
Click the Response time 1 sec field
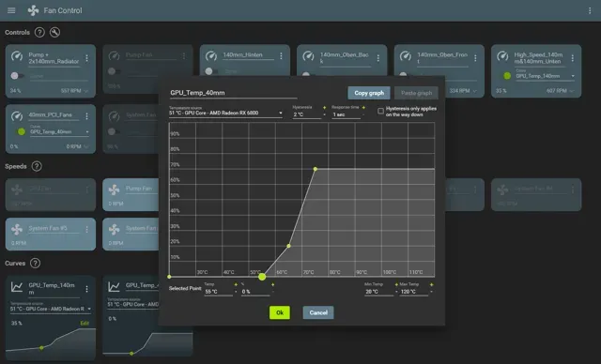(x=346, y=114)
